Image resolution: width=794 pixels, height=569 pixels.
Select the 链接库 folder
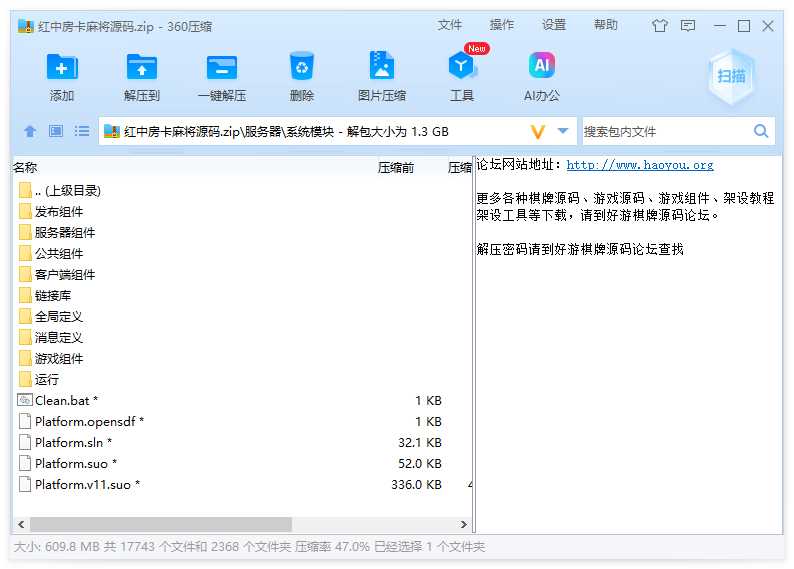242,296
